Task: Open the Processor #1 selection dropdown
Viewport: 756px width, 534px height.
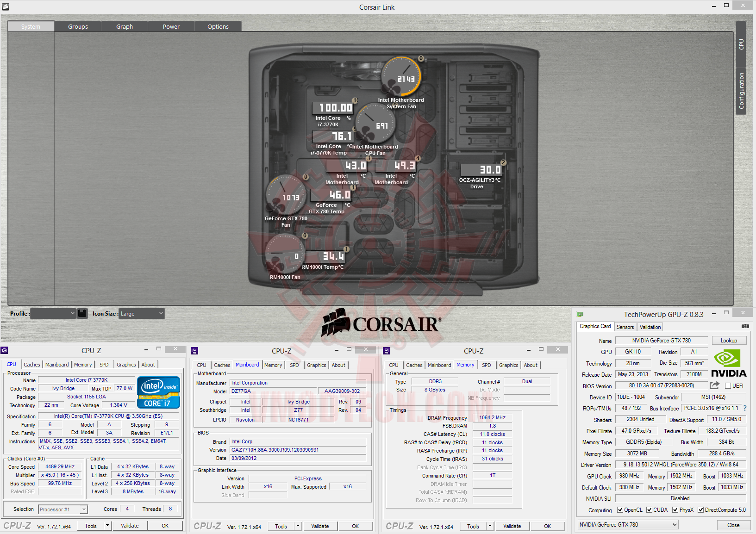Action: [x=63, y=509]
